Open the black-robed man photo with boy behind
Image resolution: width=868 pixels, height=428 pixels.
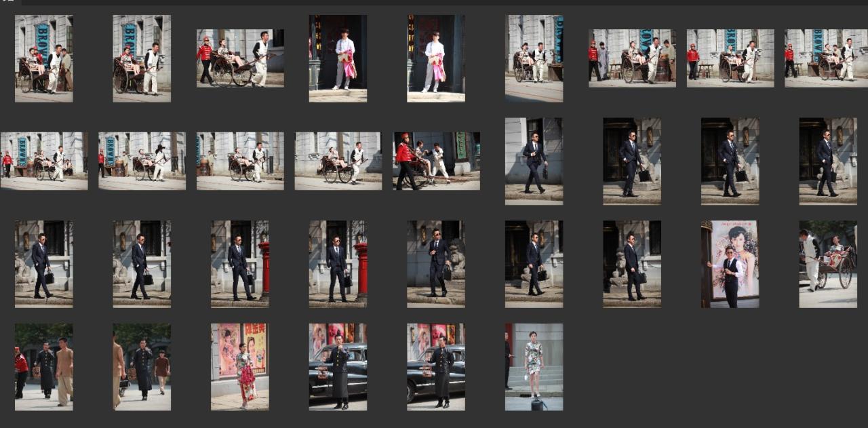point(142,366)
